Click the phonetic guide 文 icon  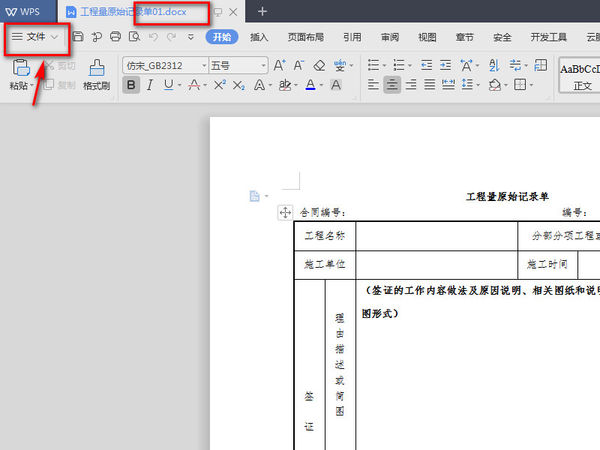340,66
